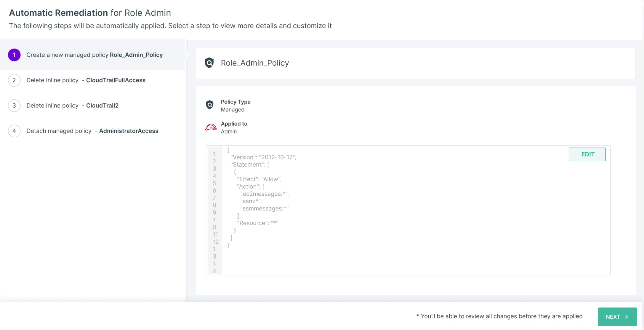Click the step 2 number circle

14,80
